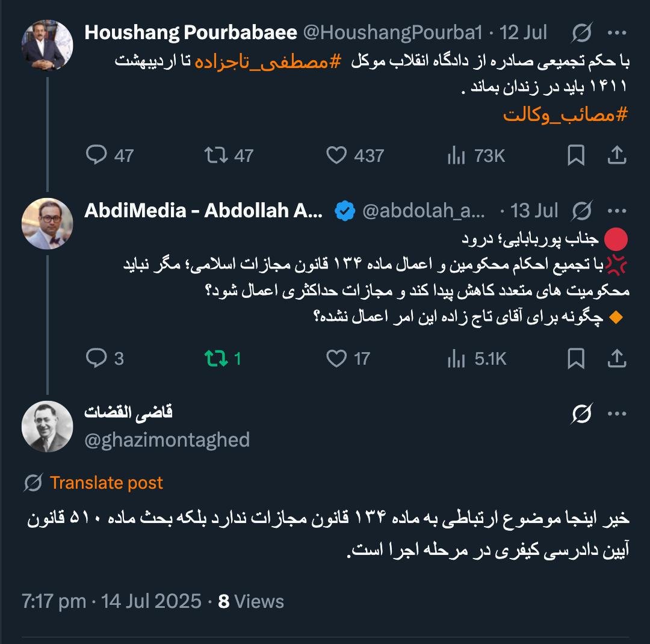Screen dimensions: 650x644
Task: Open more options on AbdiMedia's post
Action: (x=617, y=211)
